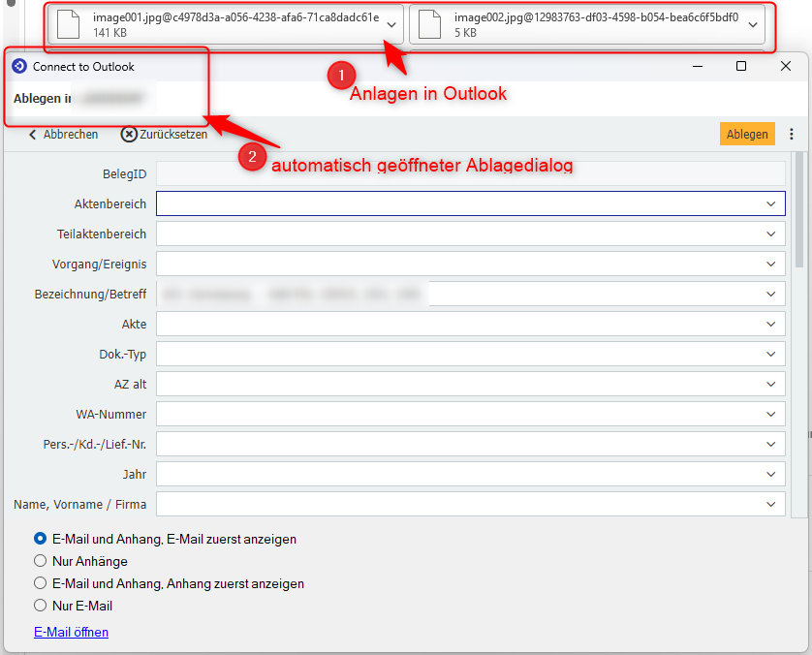This screenshot has width=812, height=655.
Task: Click the Zurücksetzen reset icon
Action: [129, 135]
